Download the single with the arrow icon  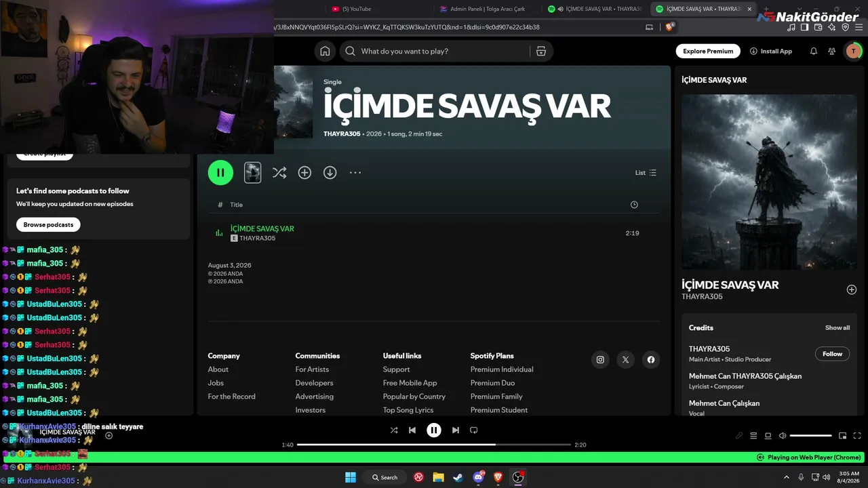pos(330,173)
